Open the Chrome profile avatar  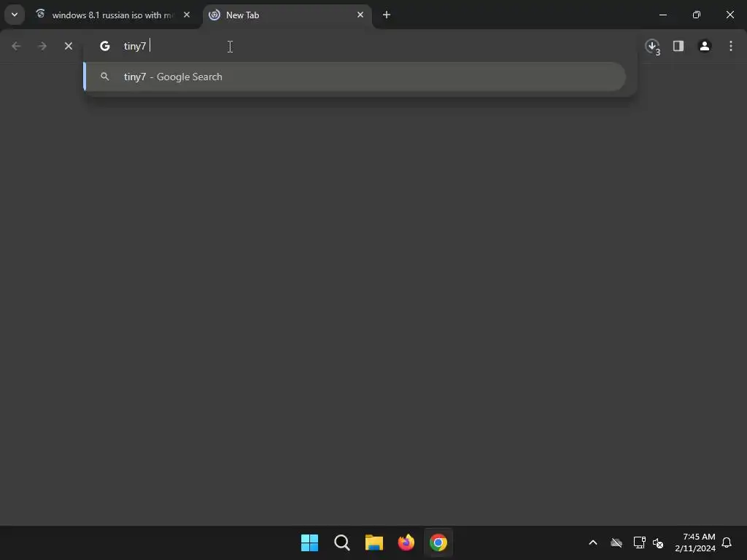pos(705,46)
